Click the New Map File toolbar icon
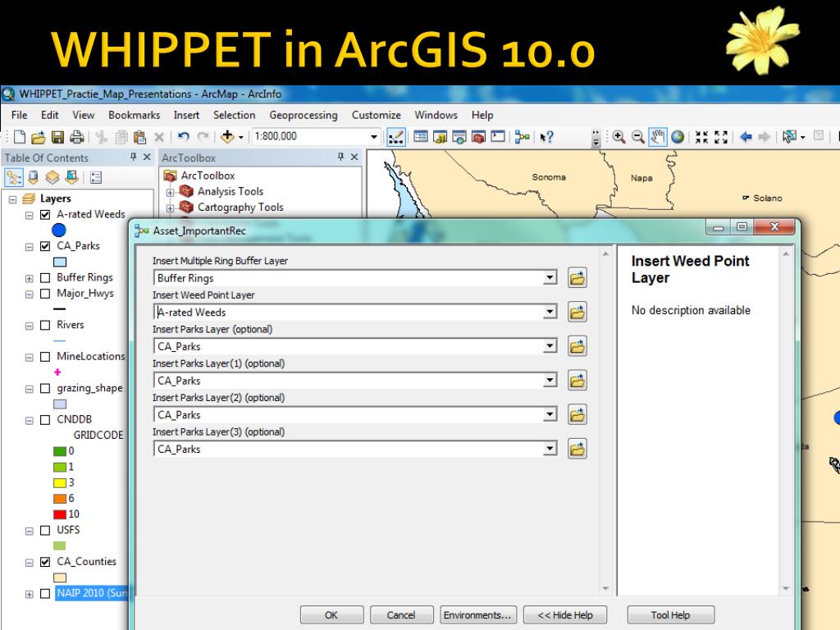This screenshot has height=630, width=840. click(x=20, y=137)
